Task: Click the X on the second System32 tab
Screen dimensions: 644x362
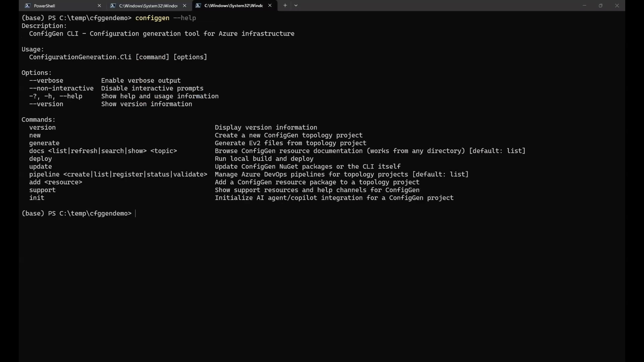Action: [184, 6]
